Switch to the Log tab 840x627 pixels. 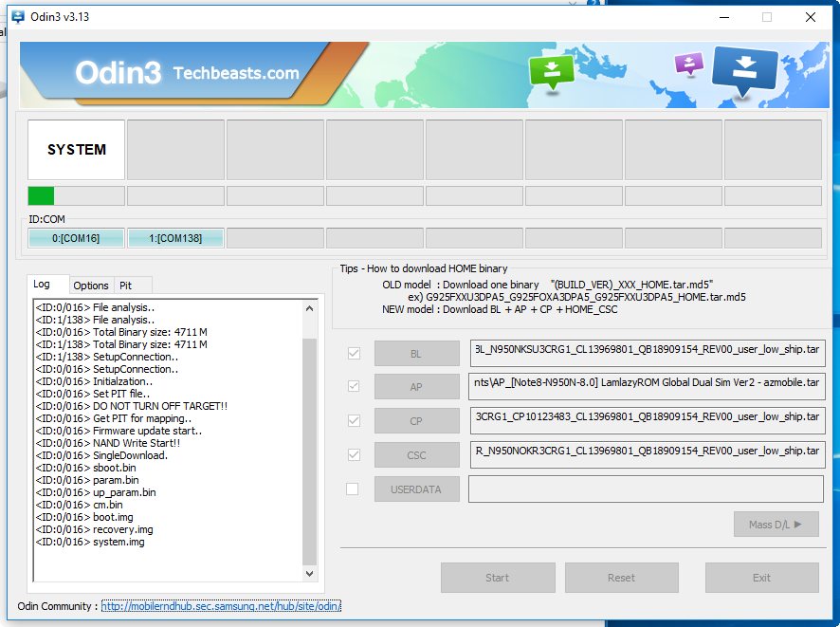pos(47,284)
